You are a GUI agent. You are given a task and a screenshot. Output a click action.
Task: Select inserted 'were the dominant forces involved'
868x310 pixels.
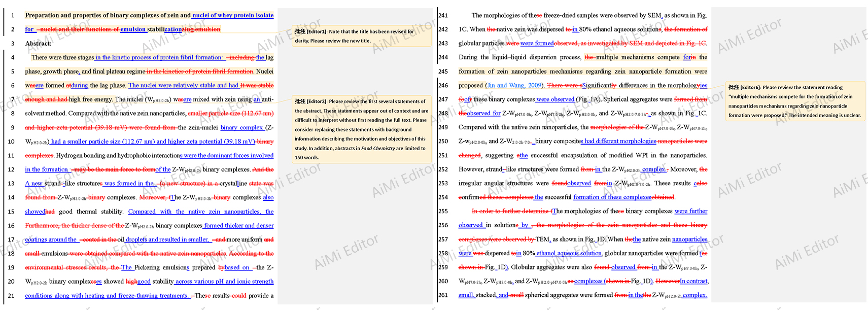(x=227, y=155)
